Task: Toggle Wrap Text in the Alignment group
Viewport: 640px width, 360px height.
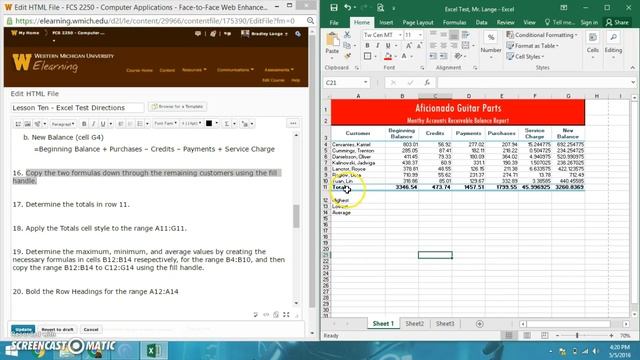Action: [465, 36]
